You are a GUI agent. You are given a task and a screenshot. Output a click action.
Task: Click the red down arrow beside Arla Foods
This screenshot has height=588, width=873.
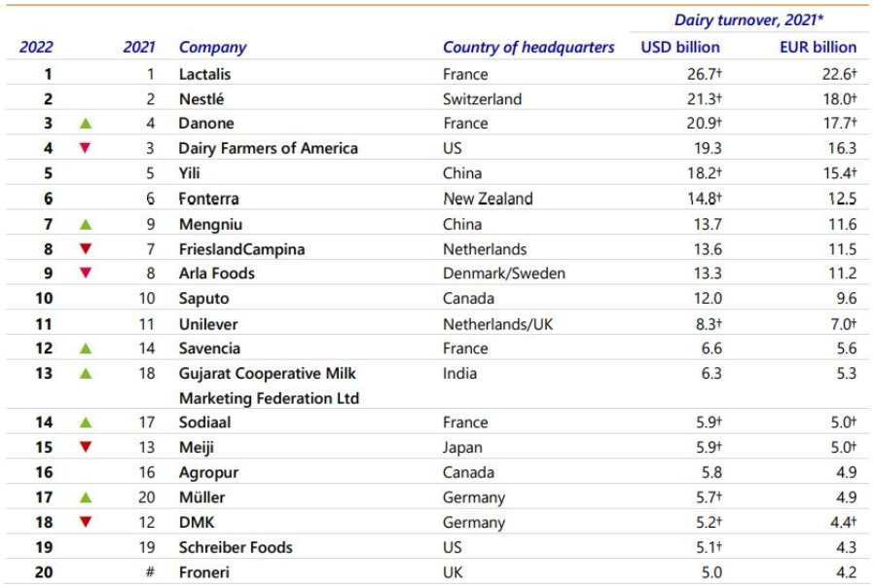(x=86, y=274)
